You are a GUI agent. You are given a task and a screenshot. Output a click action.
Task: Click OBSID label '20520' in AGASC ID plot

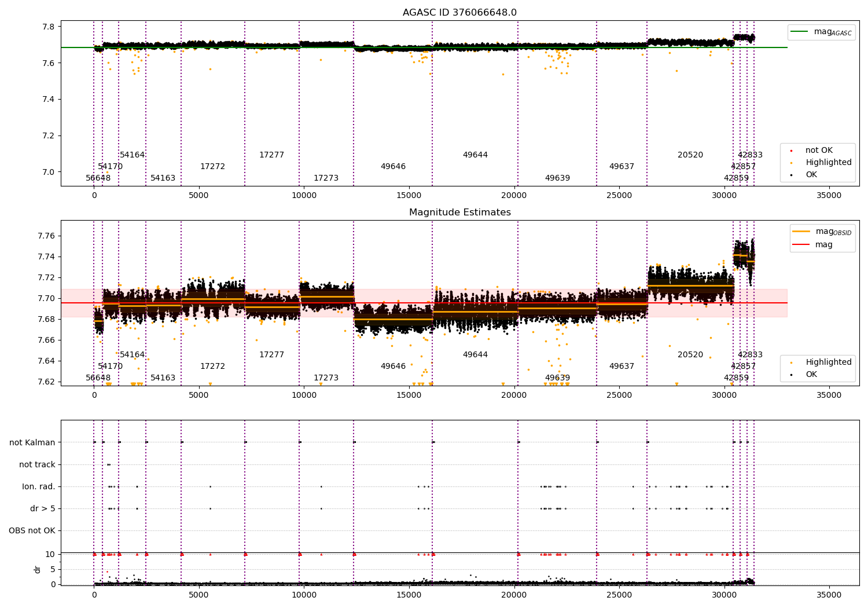click(691, 155)
